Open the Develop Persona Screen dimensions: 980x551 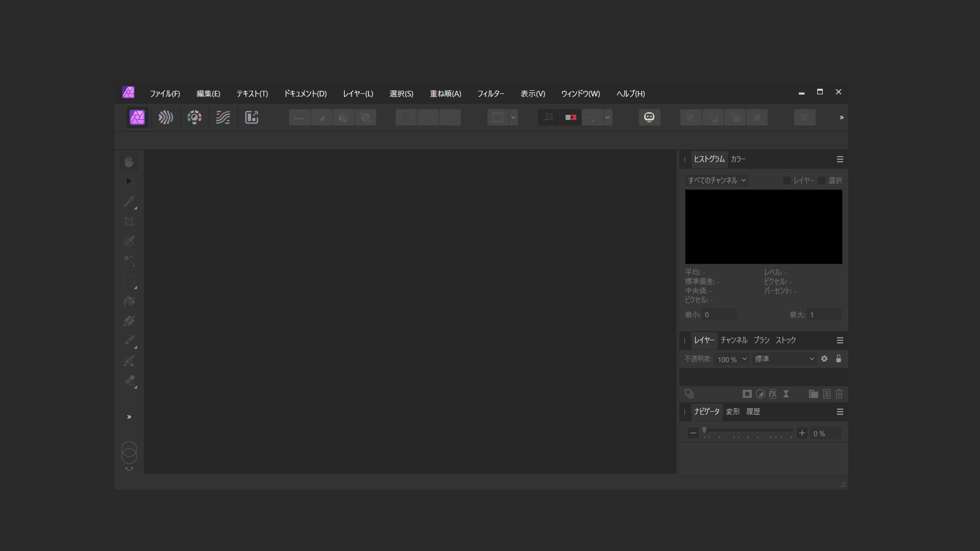(x=194, y=117)
